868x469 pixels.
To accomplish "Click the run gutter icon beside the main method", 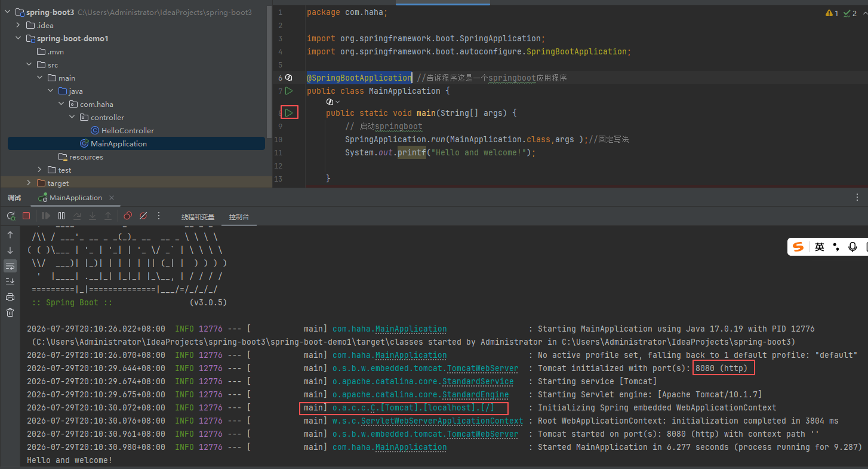I will click(x=289, y=112).
